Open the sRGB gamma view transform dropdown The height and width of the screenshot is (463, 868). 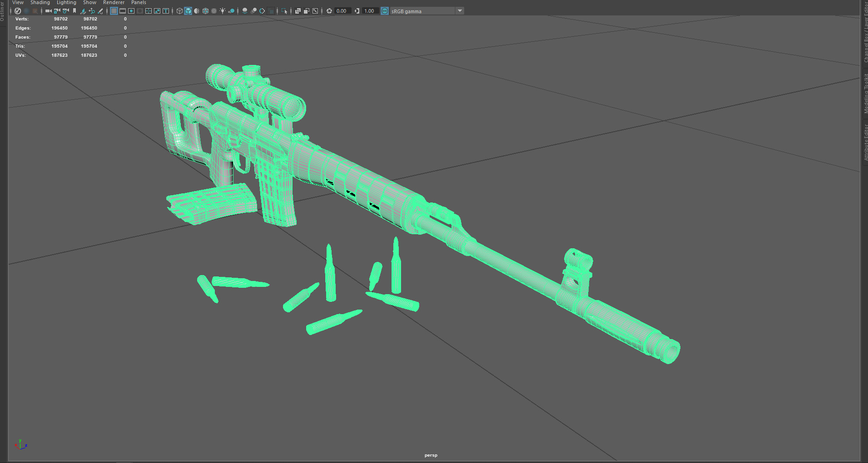pyautogui.click(x=427, y=11)
